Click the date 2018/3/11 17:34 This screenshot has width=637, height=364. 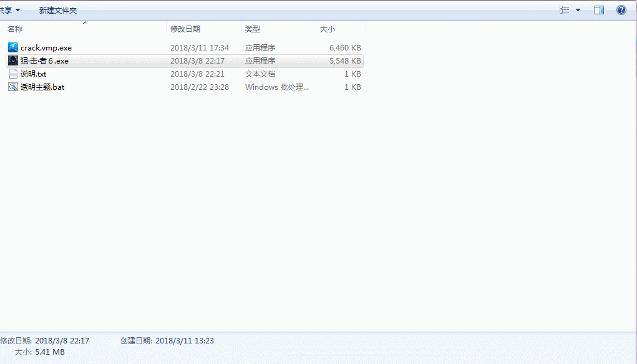coord(200,47)
